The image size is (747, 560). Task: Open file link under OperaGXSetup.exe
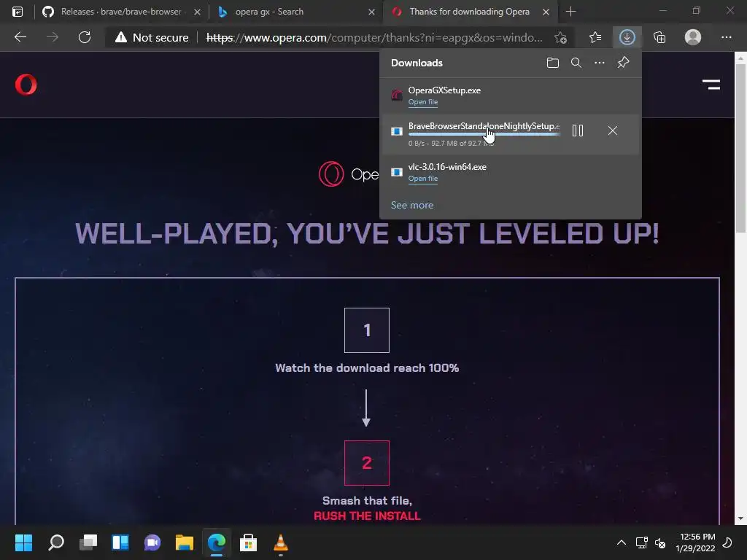point(422,102)
